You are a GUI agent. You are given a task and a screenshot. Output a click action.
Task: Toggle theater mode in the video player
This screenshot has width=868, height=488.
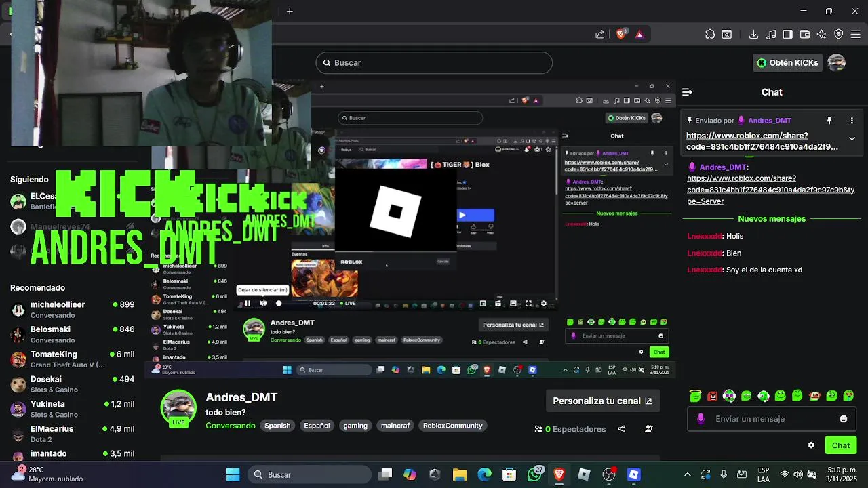tap(513, 304)
